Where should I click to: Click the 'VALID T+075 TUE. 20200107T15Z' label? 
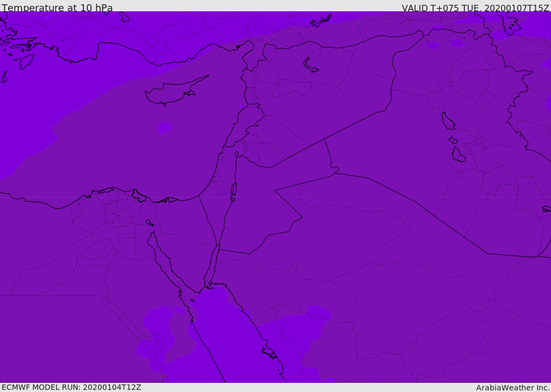pos(476,8)
